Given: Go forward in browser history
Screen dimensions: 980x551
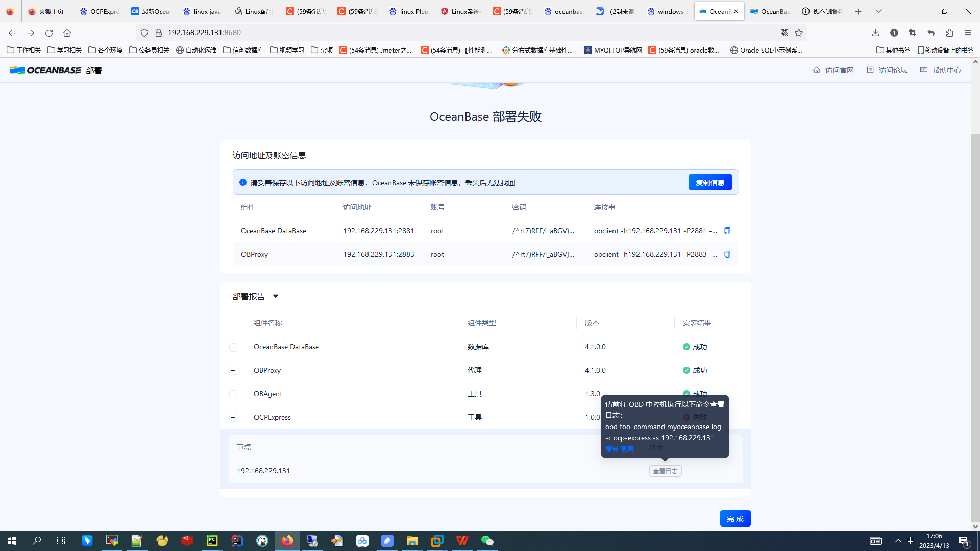Looking at the screenshot, I should (31, 33).
